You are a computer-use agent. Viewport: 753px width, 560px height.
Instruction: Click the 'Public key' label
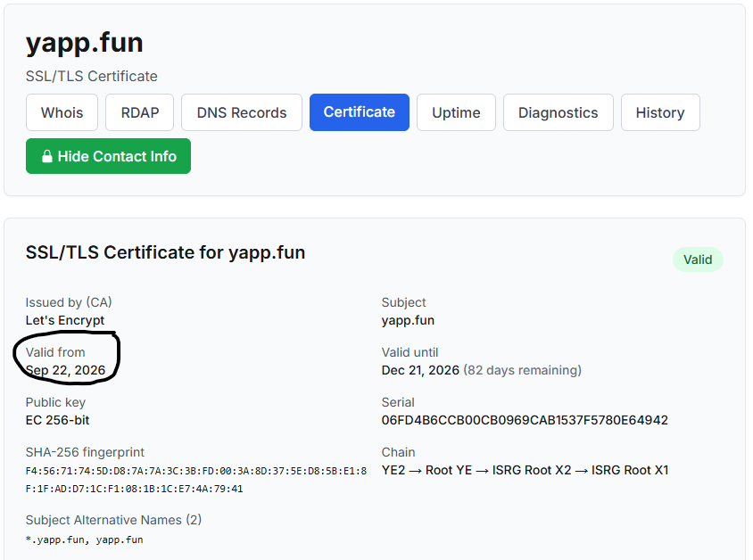[x=55, y=402]
